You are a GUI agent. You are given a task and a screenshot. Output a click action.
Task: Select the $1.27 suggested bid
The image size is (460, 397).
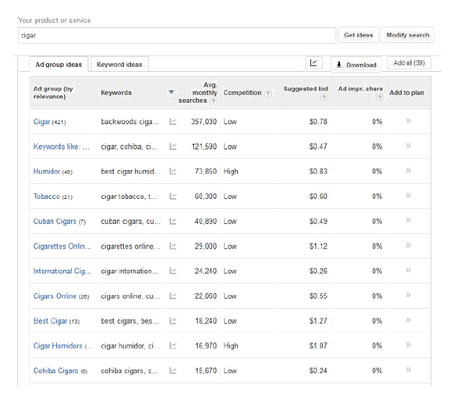coord(318,321)
